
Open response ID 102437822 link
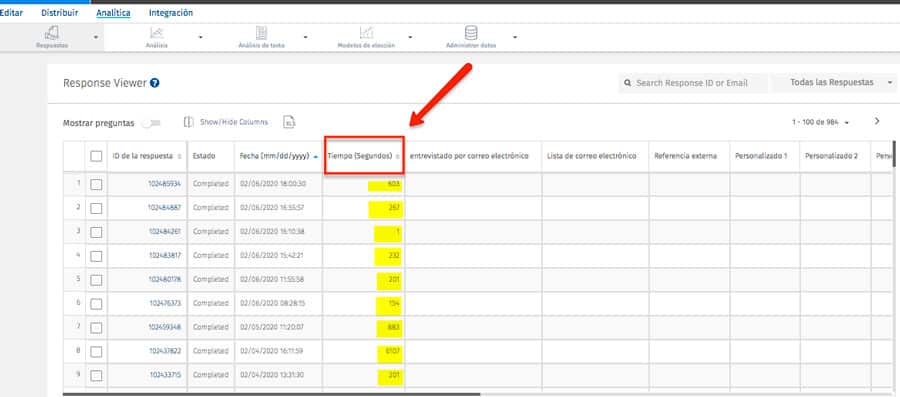pyautogui.click(x=165, y=351)
